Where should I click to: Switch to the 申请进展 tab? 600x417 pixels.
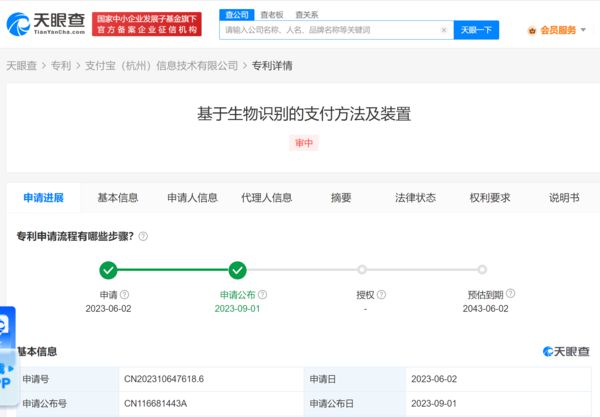coord(44,198)
